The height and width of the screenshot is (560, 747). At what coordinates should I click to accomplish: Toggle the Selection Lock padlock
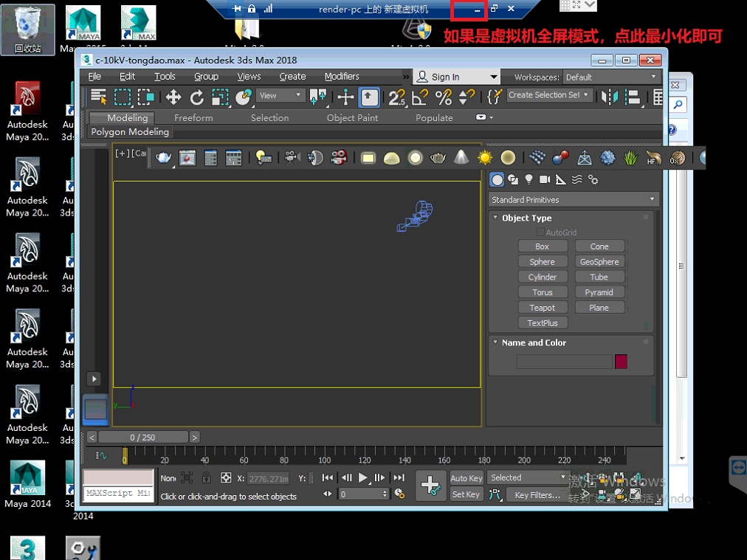[x=206, y=477]
